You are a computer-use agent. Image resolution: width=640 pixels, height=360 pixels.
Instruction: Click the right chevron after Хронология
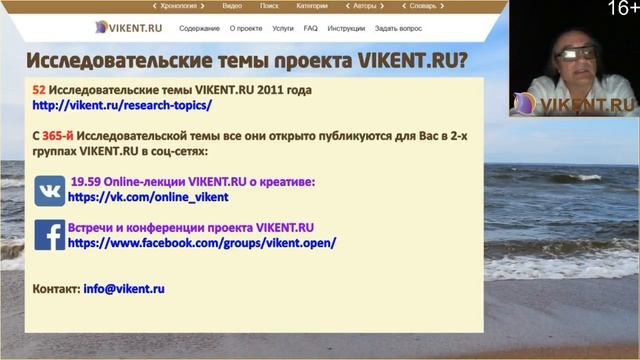(x=202, y=6)
